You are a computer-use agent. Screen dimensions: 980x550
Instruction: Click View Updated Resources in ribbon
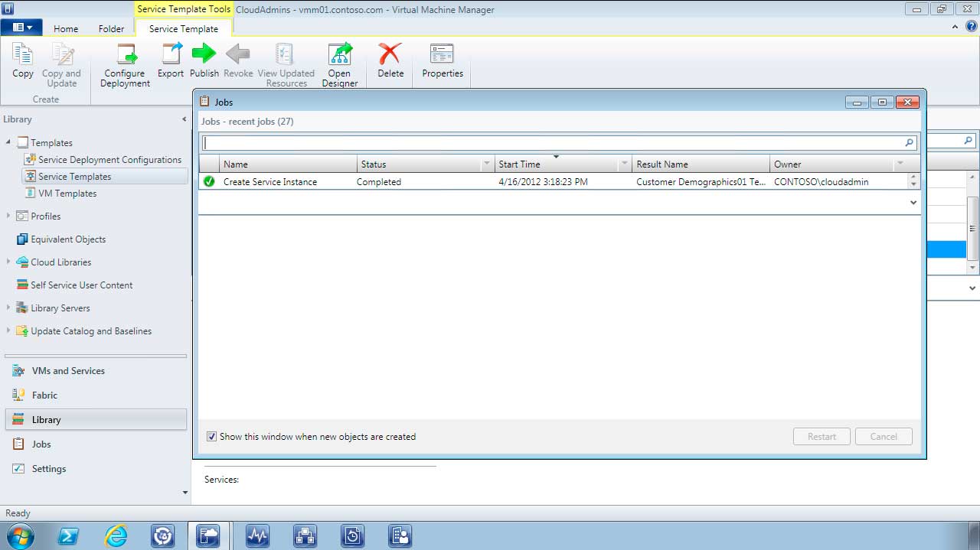(x=286, y=64)
